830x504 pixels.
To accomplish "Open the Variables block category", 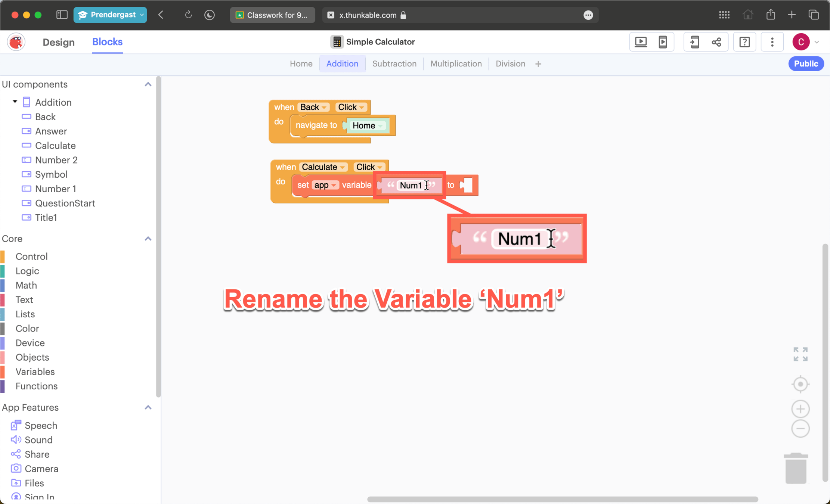I will (x=35, y=371).
